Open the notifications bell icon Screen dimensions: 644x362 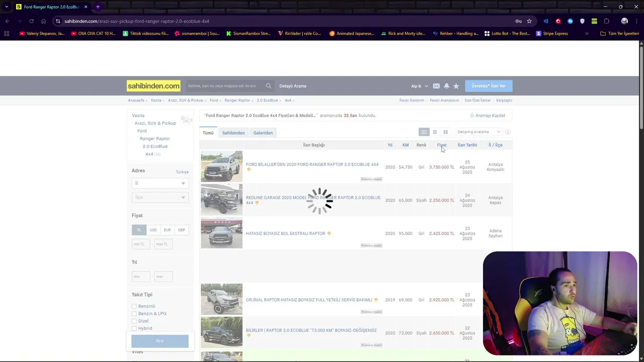coord(446,86)
